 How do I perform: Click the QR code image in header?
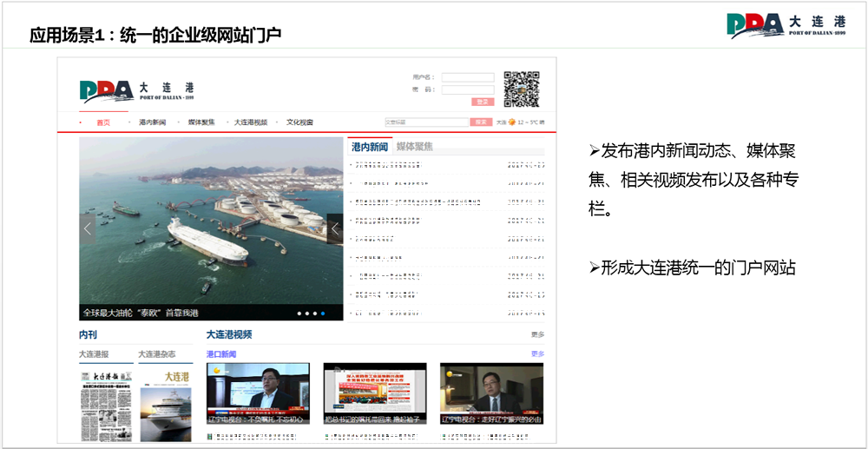point(522,89)
